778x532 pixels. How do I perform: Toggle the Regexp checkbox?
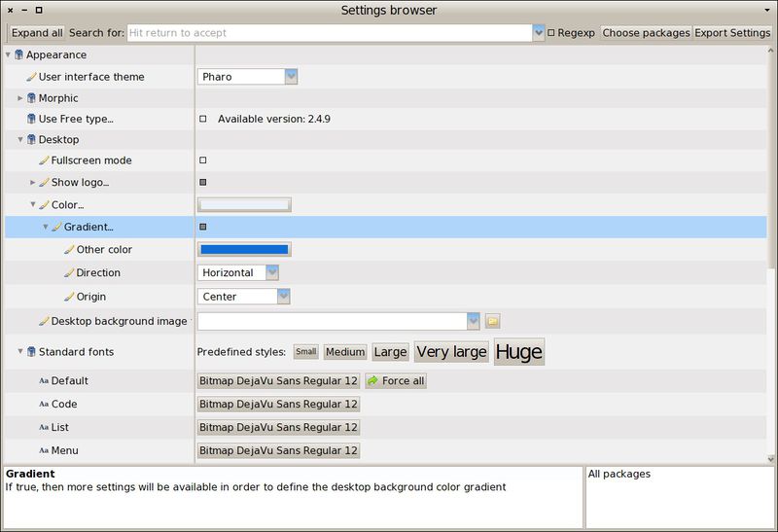(x=551, y=33)
